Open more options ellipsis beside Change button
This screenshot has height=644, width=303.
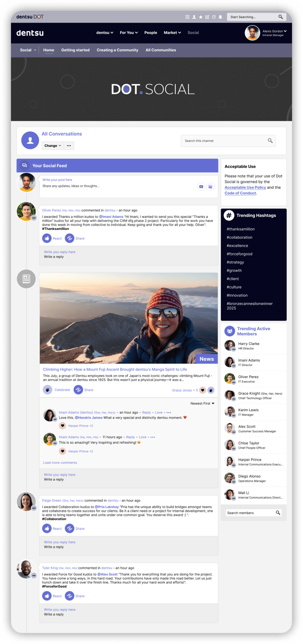tap(69, 146)
